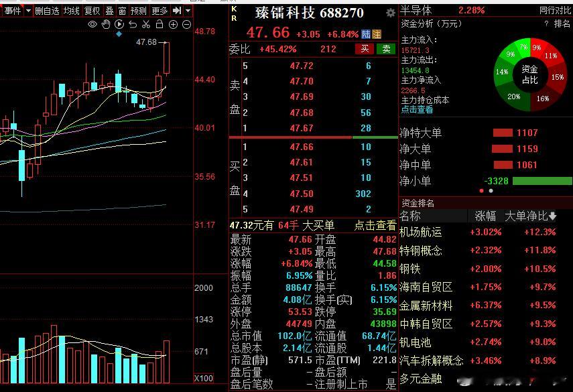573x392 pixels.
Task: Click the 臻镭科技 688270 stock title
Action: pos(310,13)
